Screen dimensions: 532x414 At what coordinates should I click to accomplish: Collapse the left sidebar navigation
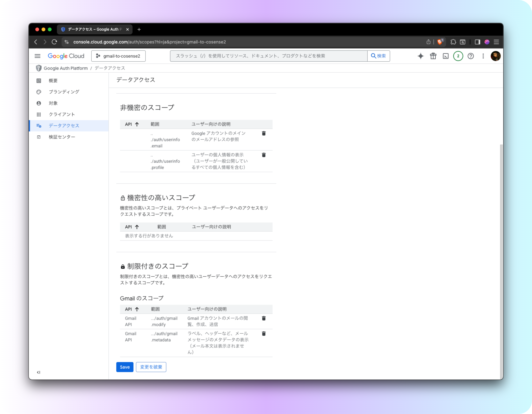coord(38,372)
